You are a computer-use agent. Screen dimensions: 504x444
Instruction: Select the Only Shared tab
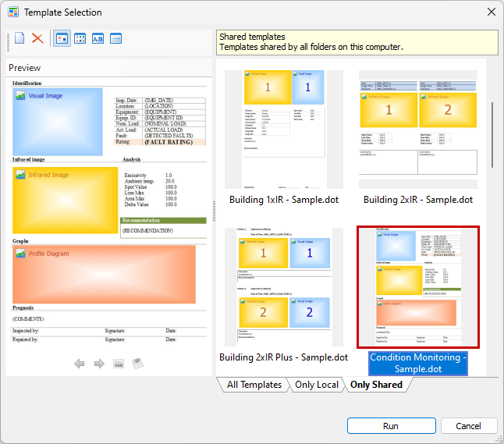tap(376, 385)
